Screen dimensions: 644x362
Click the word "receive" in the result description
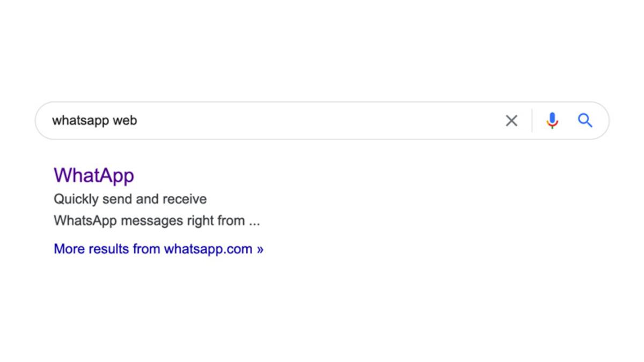[185, 199]
